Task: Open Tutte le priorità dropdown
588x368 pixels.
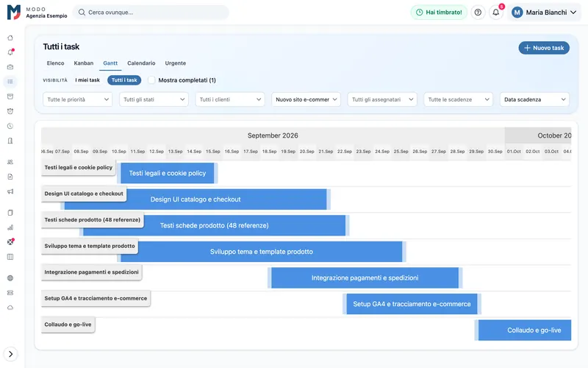Action: point(78,99)
